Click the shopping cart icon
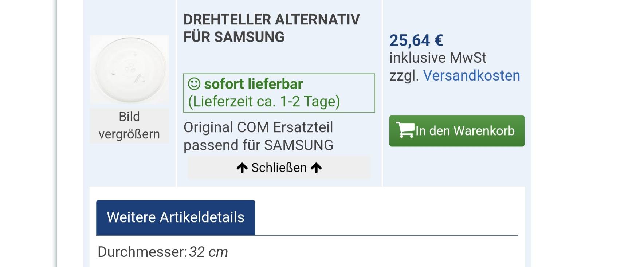 [405, 130]
